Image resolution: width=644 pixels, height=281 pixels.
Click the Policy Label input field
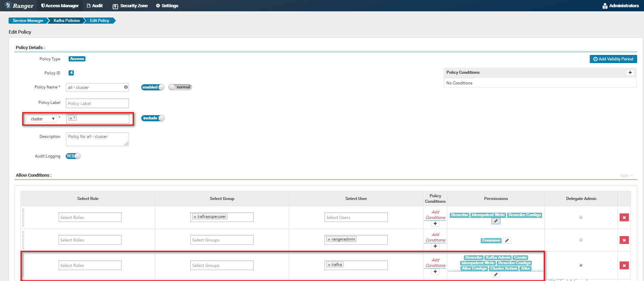click(97, 103)
